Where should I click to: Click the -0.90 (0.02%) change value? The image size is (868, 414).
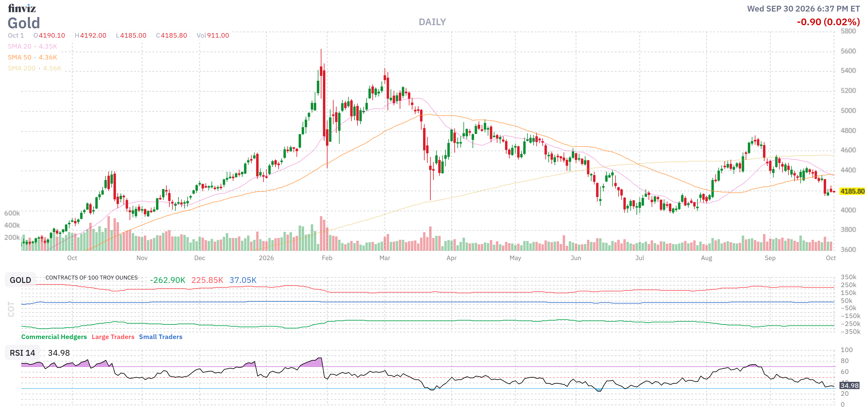[x=828, y=22]
